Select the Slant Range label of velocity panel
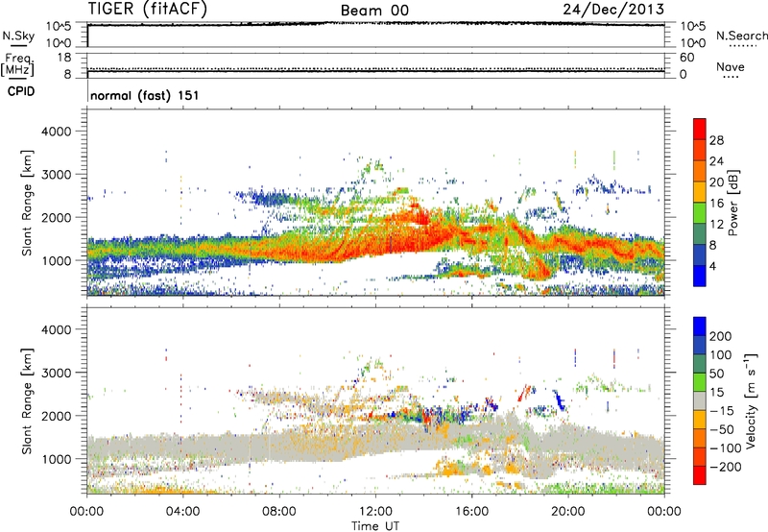The image size is (768, 532). coord(27,401)
